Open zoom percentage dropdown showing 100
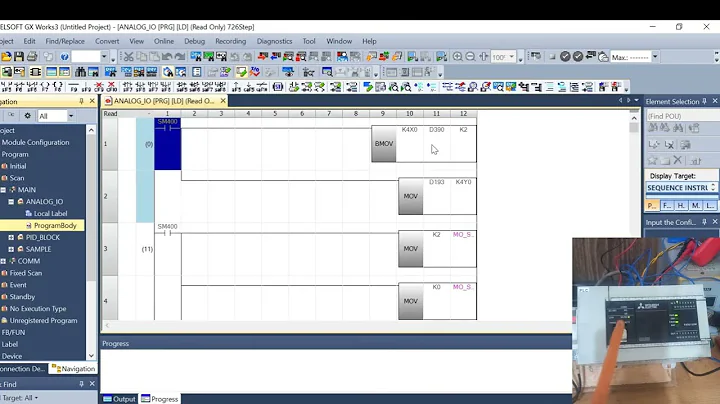This screenshot has width=720, height=404. click(x=512, y=57)
